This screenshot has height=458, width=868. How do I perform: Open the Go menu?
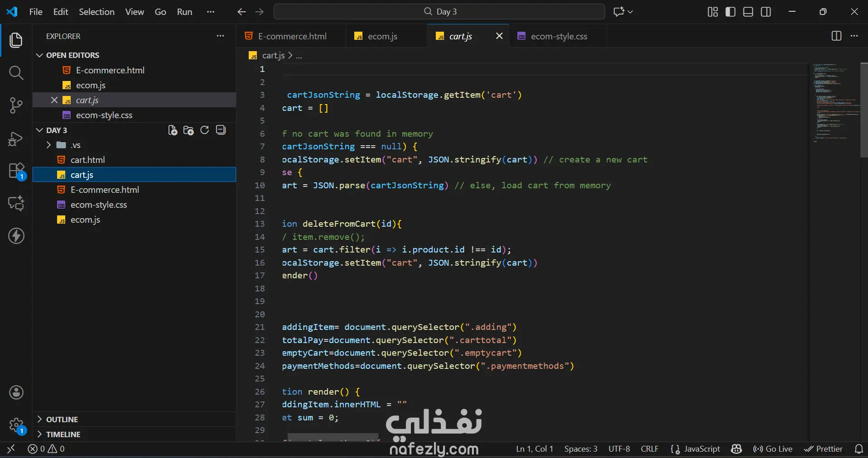pyautogui.click(x=160, y=12)
